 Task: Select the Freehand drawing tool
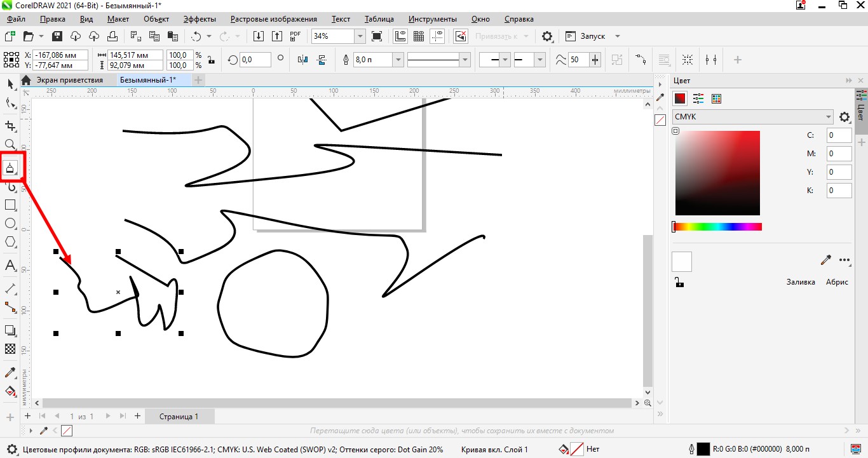(x=10, y=168)
